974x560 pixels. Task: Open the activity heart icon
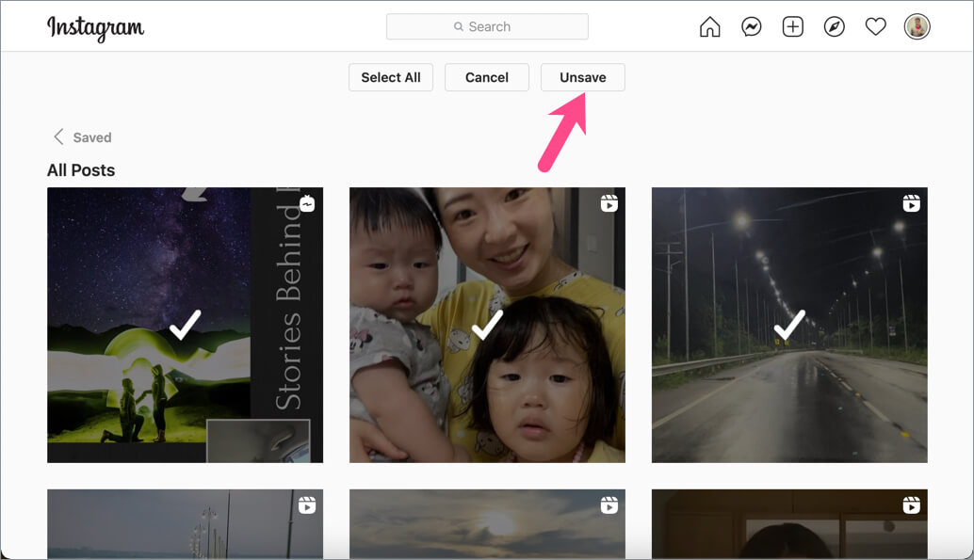pos(875,26)
